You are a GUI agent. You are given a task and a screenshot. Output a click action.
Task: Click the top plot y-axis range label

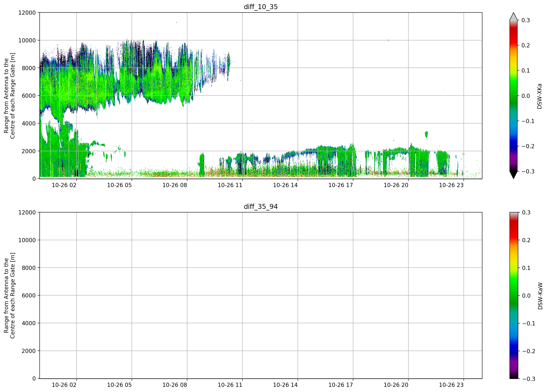click(9, 96)
